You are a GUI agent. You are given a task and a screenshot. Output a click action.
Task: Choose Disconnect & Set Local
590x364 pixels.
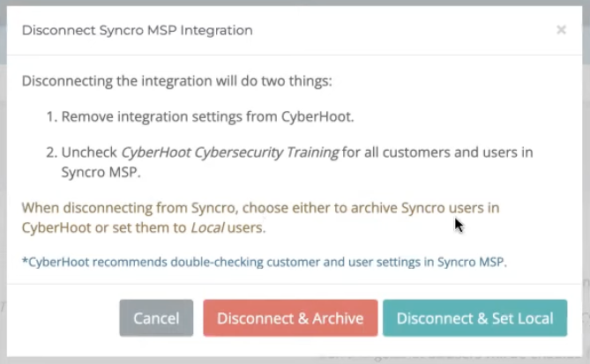pos(474,318)
